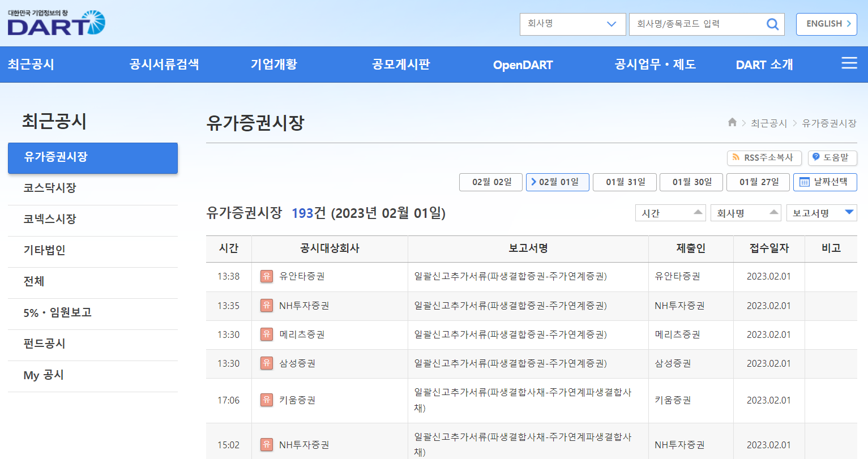Open the 13:30 메리츠증권 report title
The image size is (868, 459).
point(510,334)
